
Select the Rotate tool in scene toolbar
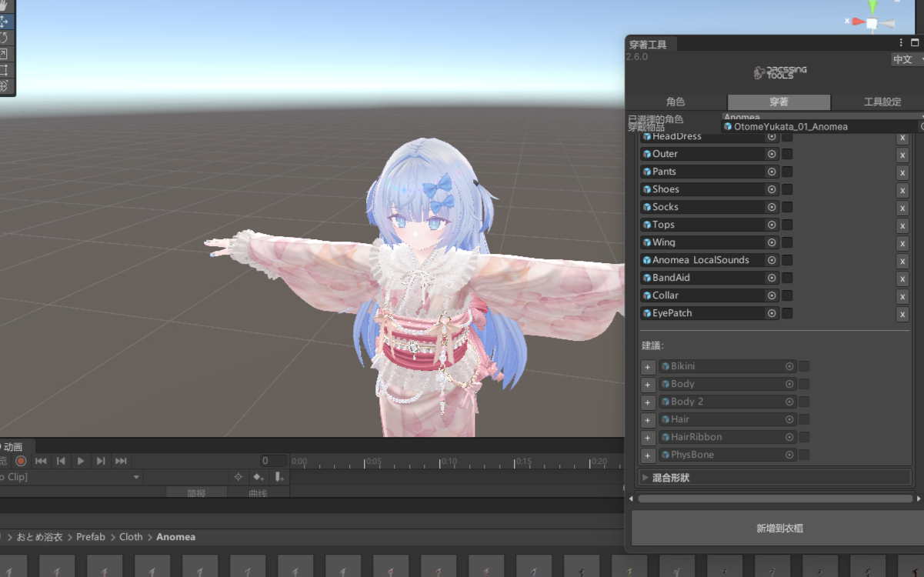coord(4,38)
